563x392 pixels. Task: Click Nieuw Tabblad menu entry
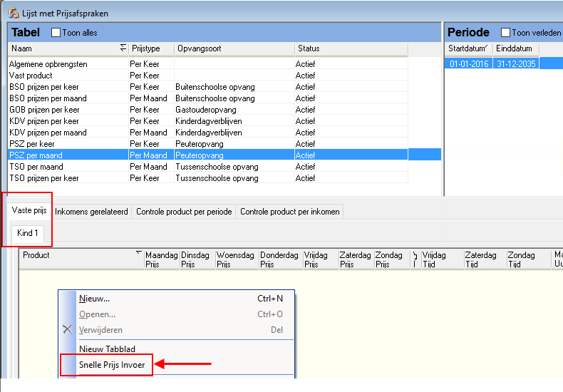tap(107, 349)
